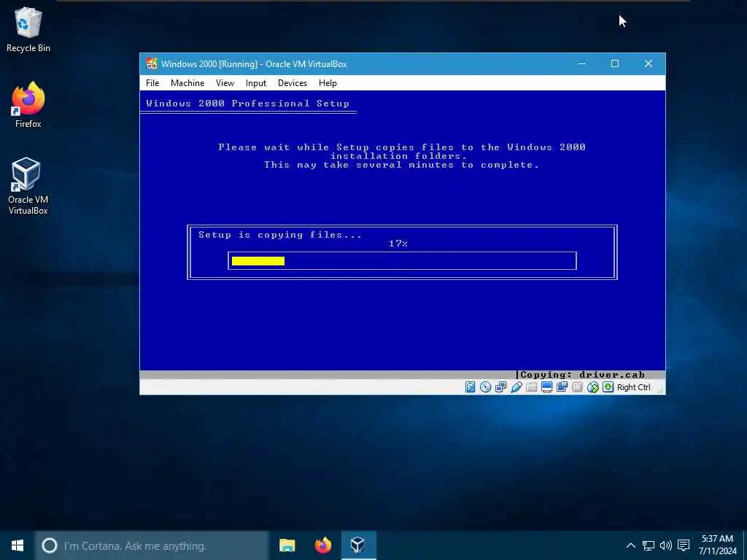Open the View menu
Viewport: 747px width, 560px height.
(225, 83)
